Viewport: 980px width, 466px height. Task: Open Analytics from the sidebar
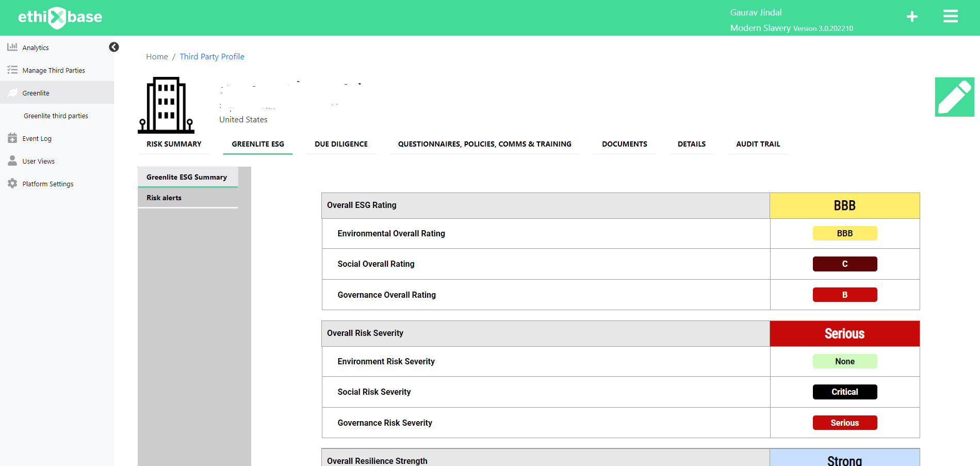[36, 47]
